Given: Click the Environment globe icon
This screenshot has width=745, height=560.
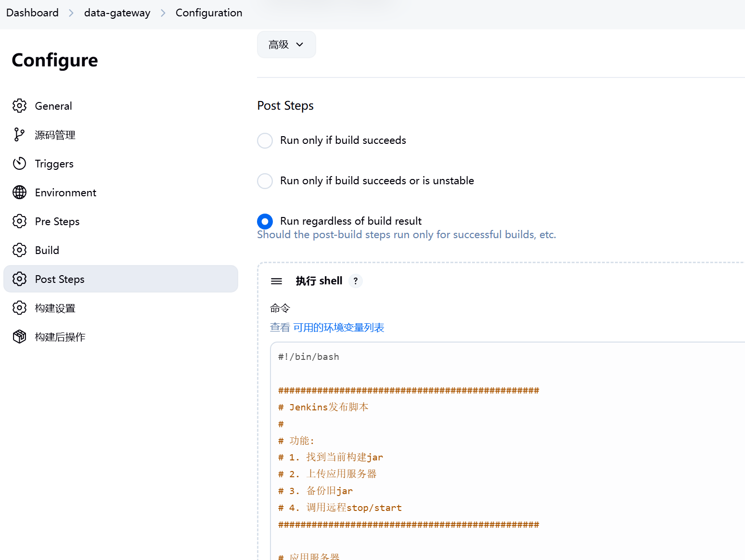Looking at the screenshot, I should pos(19,192).
